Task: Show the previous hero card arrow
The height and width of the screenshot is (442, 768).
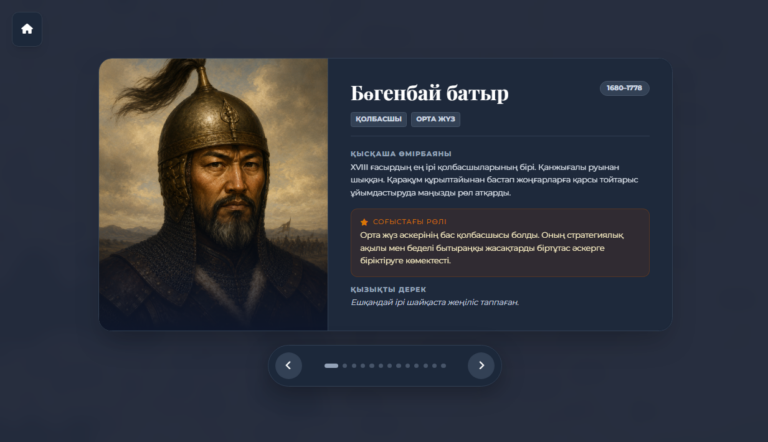Action: pos(288,366)
